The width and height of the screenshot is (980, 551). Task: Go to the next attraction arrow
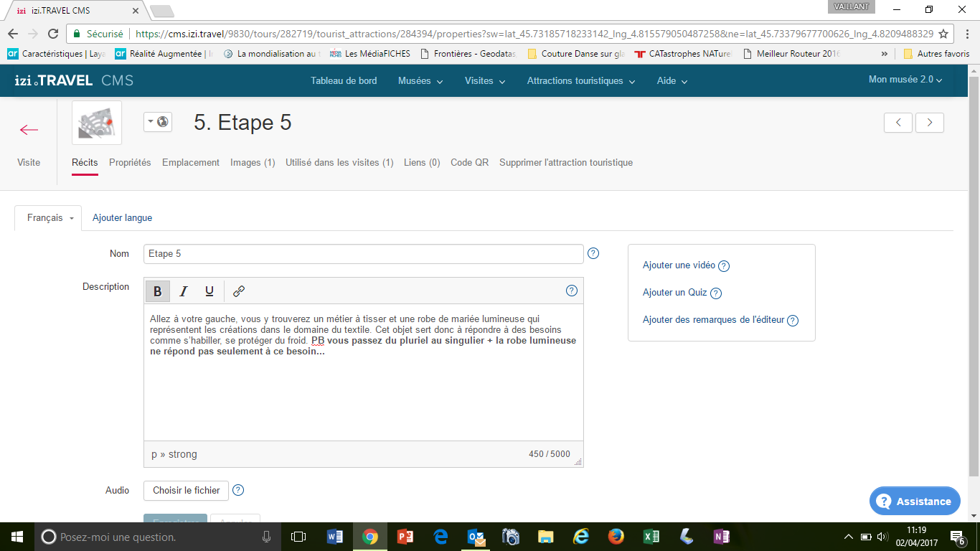[930, 123]
